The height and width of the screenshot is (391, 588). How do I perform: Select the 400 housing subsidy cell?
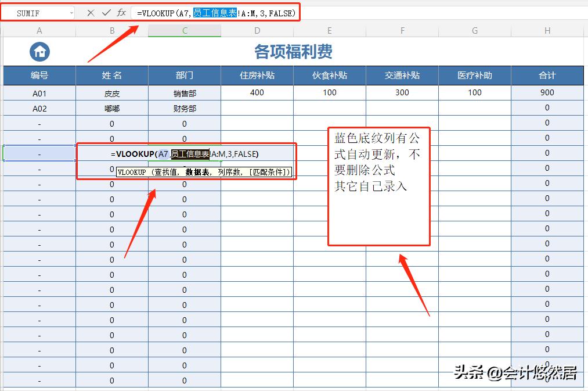(257, 92)
